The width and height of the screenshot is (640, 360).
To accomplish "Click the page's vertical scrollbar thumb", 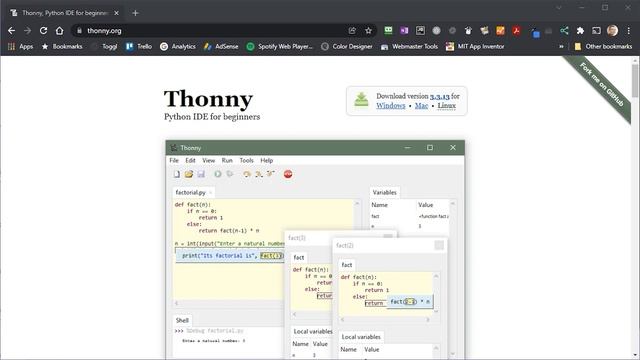I will tap(635, 80).
